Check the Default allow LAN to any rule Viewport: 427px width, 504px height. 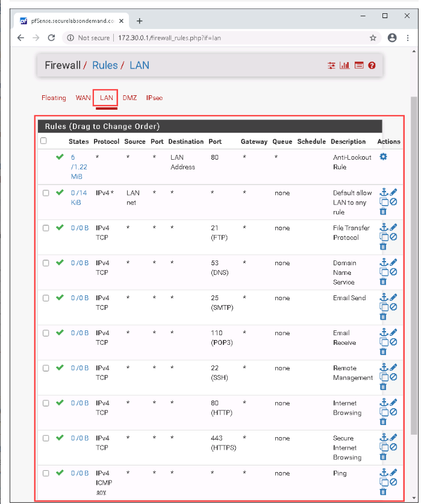pyautogui.click(x=46, y=193)
